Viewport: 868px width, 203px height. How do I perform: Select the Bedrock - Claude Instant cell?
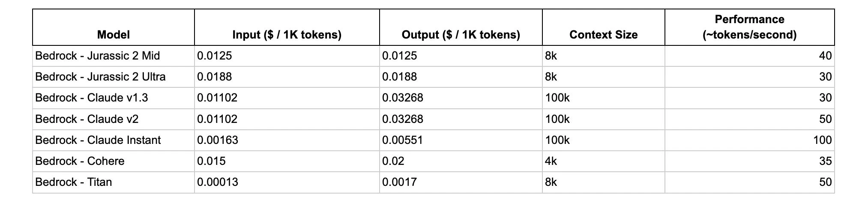pyautogui.click(x=98, y=140)
